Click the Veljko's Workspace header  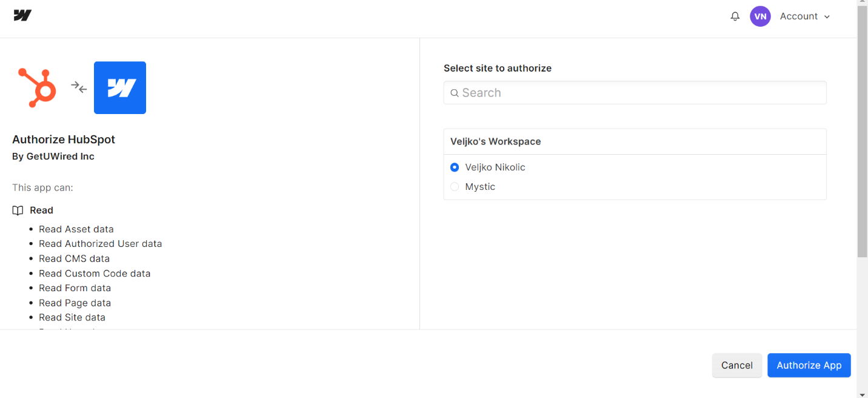point(635,141)
